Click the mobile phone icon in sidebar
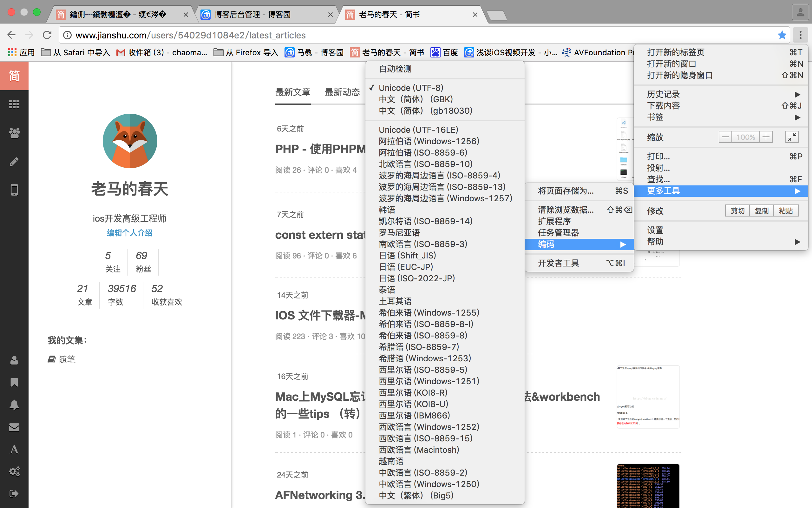The height and width of the screenshot is (508, 812). click(14, 190)
